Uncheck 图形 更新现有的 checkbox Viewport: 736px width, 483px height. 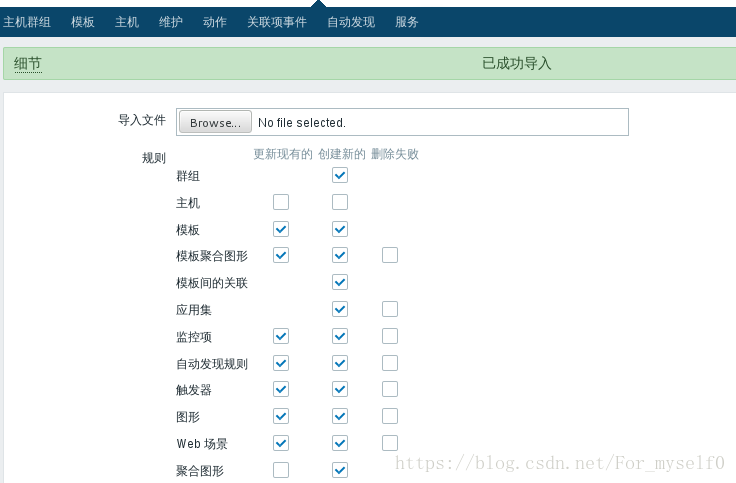point(281,416)
